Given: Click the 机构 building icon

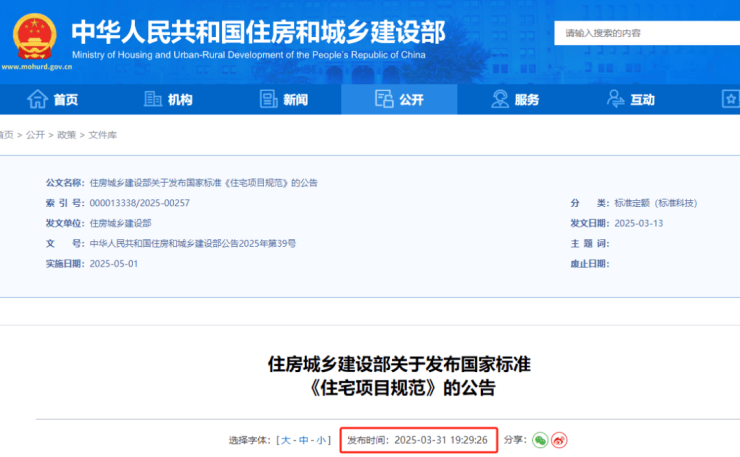Looking at the screenshot, I should 153,99.
